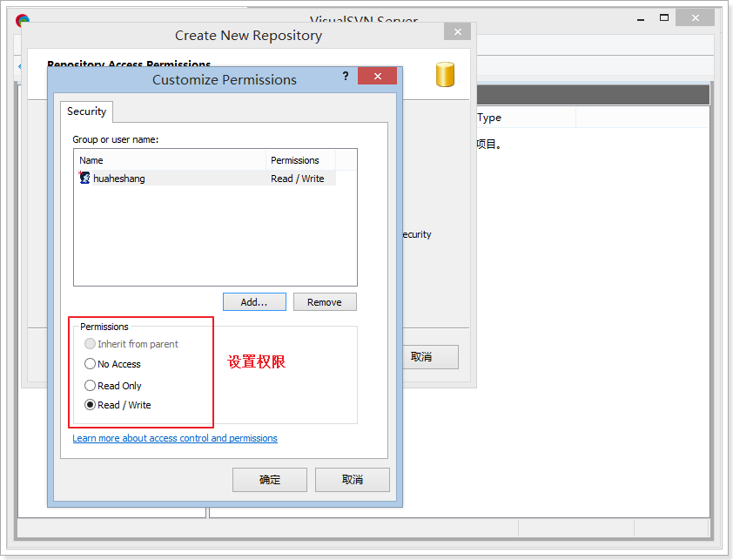Viewport: 733px width, 560px height.
Task: Click the Add... button
Action: point(254,302)
